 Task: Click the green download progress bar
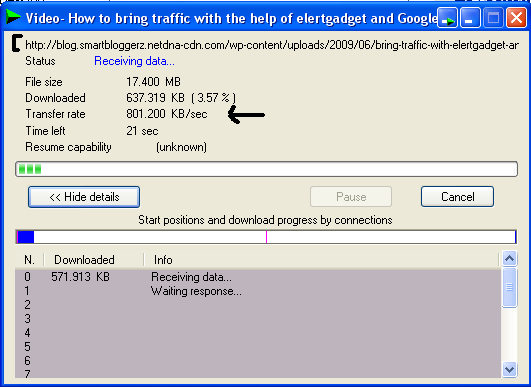point(267,169)
